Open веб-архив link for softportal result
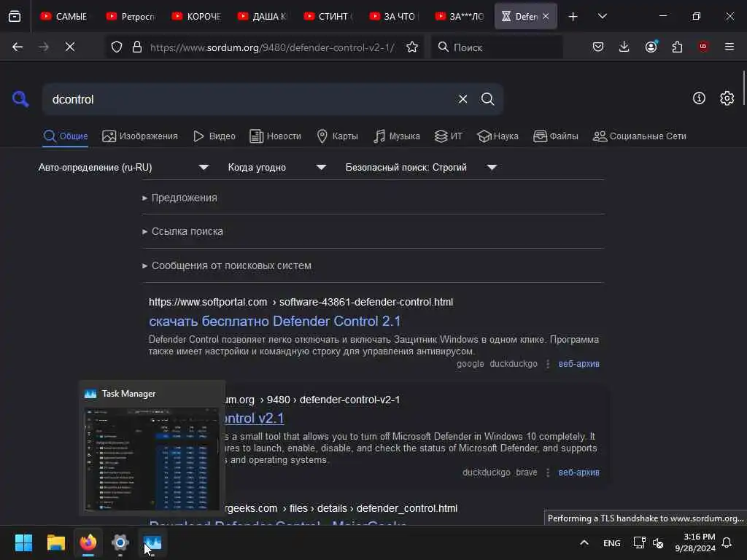 tap(578, 364)
